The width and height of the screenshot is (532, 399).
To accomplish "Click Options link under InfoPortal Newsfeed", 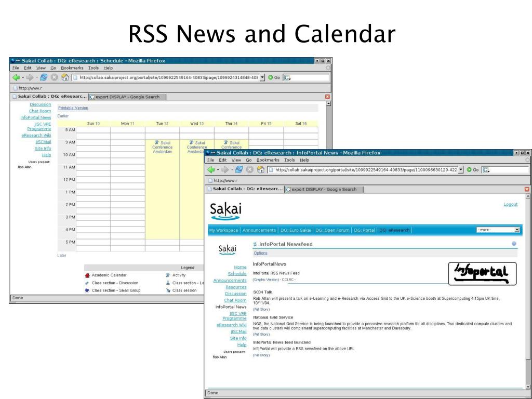I will coord(261,253).
